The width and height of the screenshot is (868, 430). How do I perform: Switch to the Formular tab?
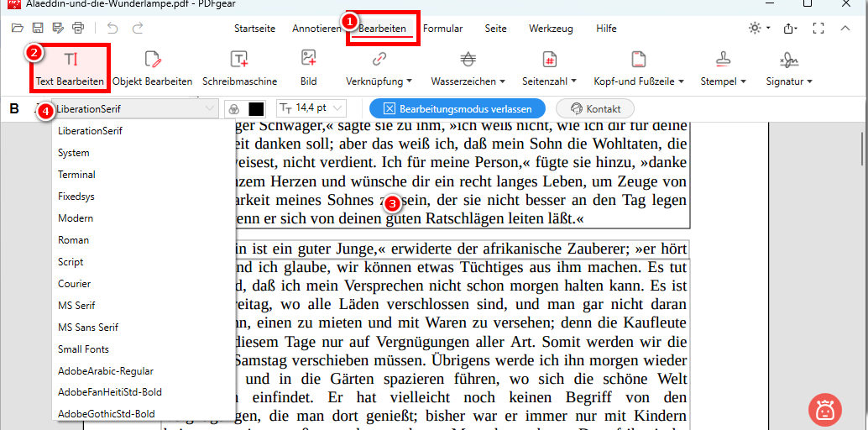(x=443, y=29)
